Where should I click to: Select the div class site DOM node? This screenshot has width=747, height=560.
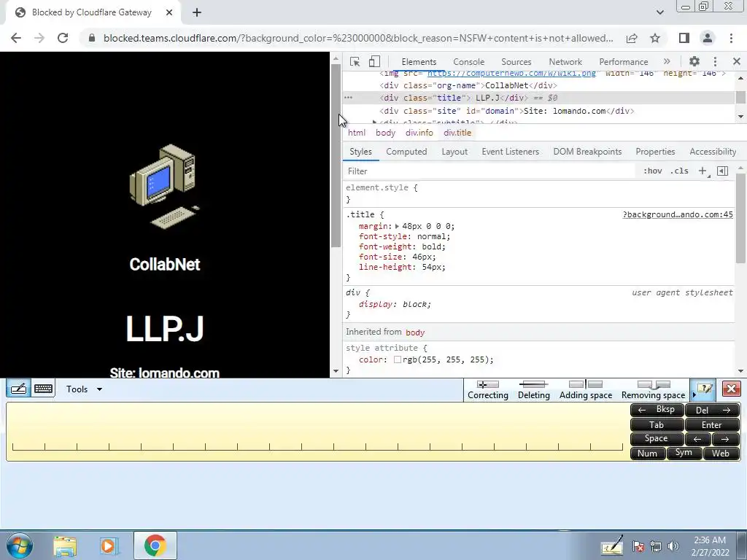click(x=506, y=111)
